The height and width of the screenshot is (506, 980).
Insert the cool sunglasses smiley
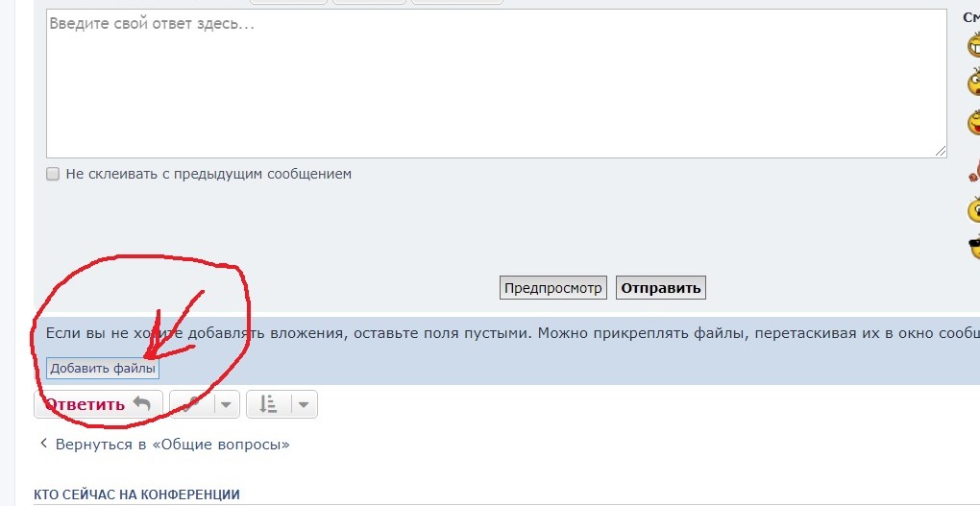pos(972,247)
